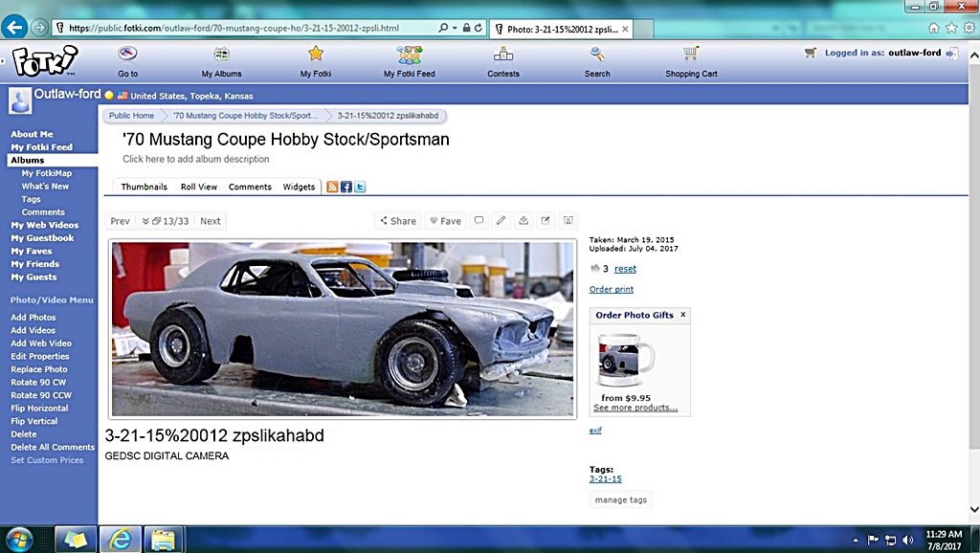Go to the Next photo
This screenshot has width=980, height=553.
pyautogui.click(x=211, y=221)
